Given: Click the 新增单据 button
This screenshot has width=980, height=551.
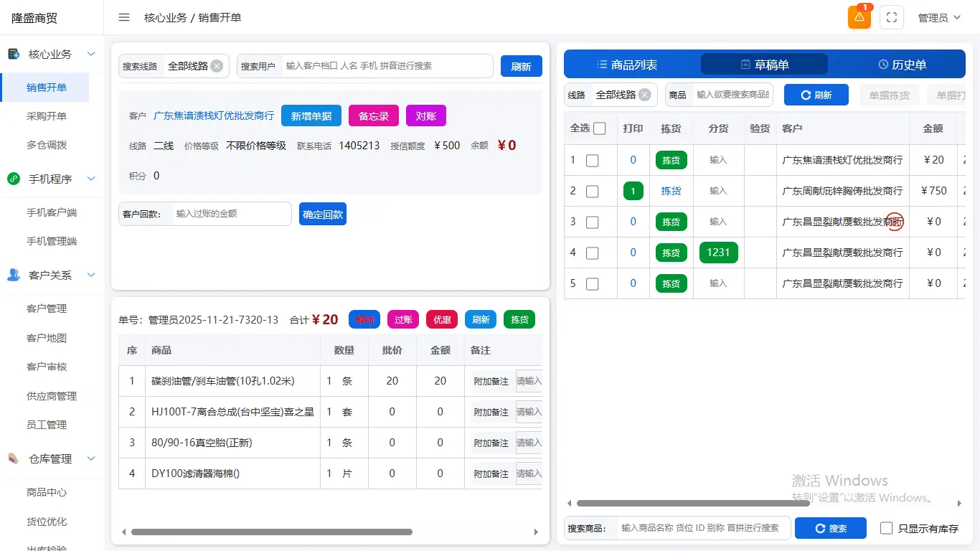Looking at the screenshot, I should click(311, 116).
